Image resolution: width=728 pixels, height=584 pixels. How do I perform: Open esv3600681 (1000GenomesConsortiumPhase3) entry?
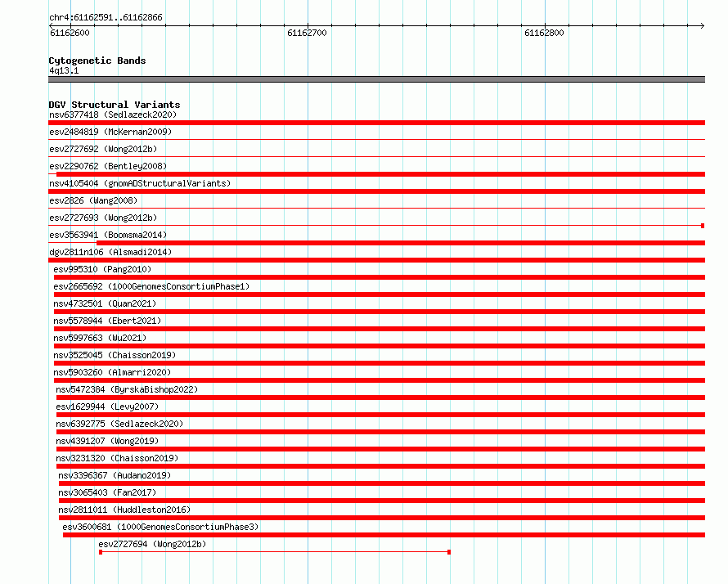160,527
